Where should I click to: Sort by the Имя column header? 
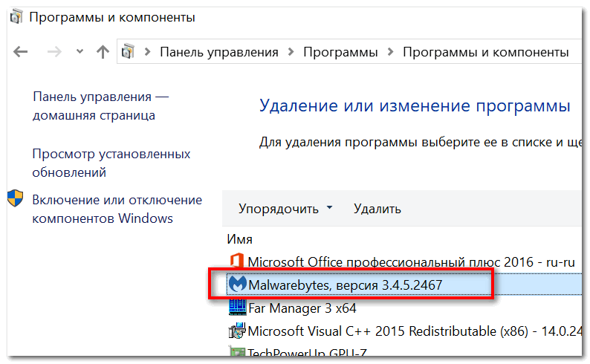coord(240,239)
